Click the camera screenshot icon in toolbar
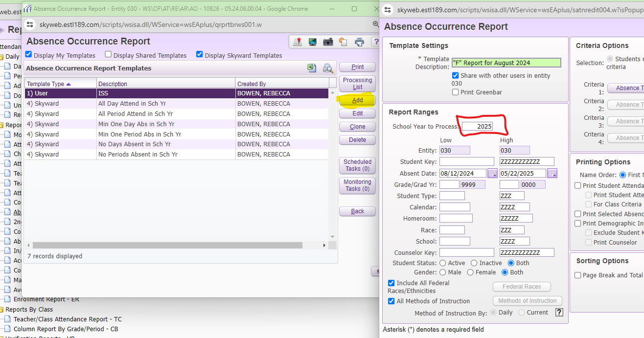 click(x=328, y=42)
